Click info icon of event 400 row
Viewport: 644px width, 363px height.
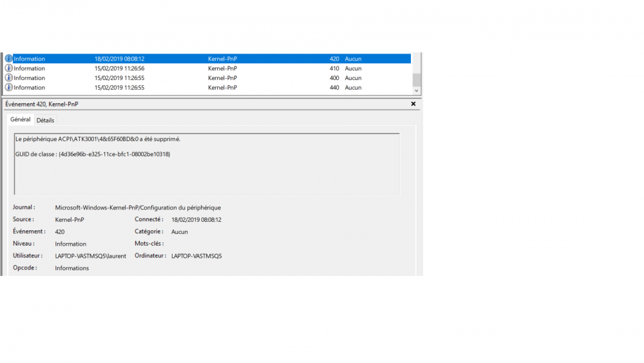pyautogui.click(x=8, y=78)
